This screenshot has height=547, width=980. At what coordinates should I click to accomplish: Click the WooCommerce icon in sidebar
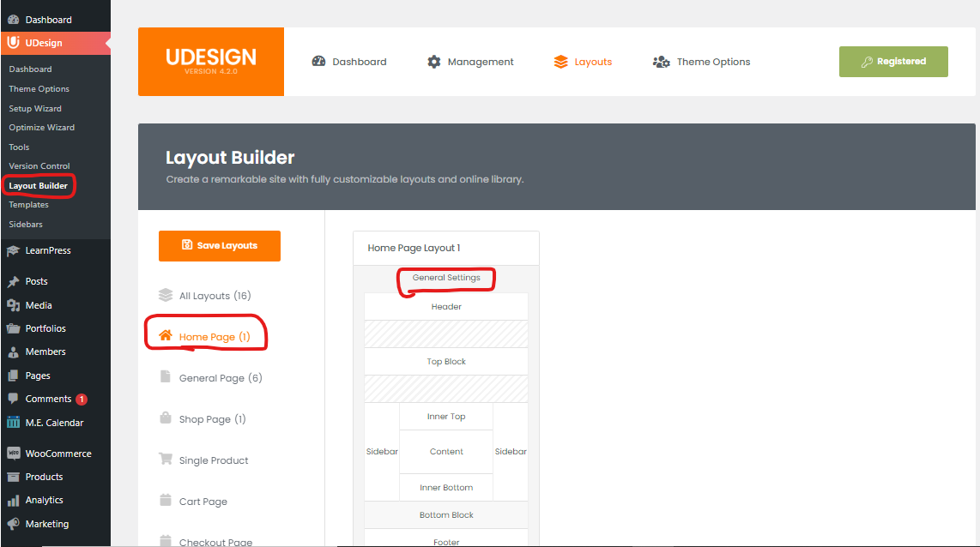pos(13,454)
